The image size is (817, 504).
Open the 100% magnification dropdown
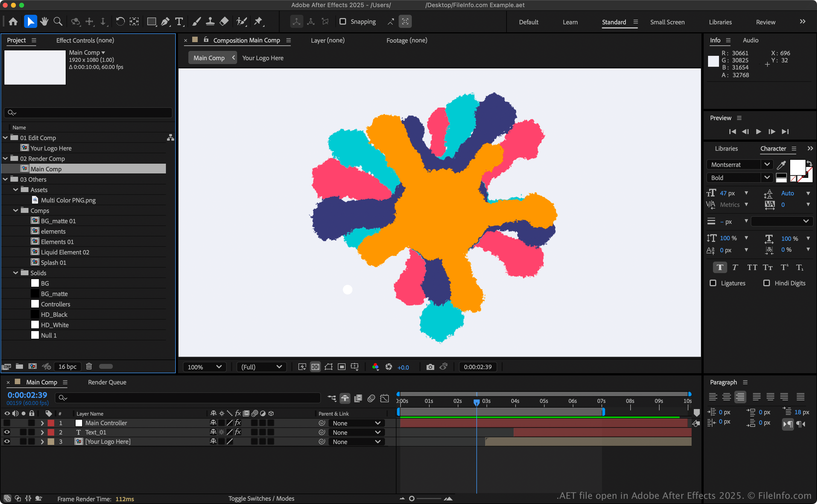pos(205,367)
